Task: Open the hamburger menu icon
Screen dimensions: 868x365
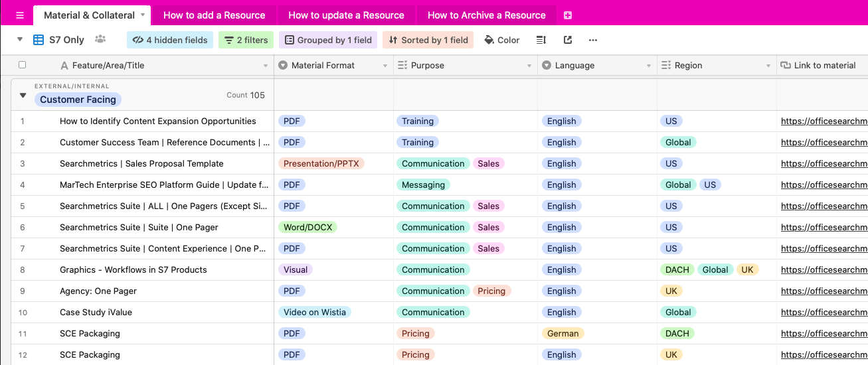Action: coord(19,15)
